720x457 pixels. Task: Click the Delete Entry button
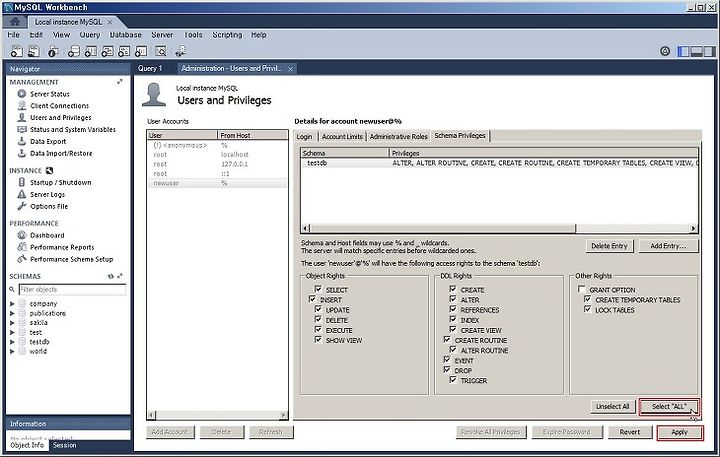coord(609,246)
